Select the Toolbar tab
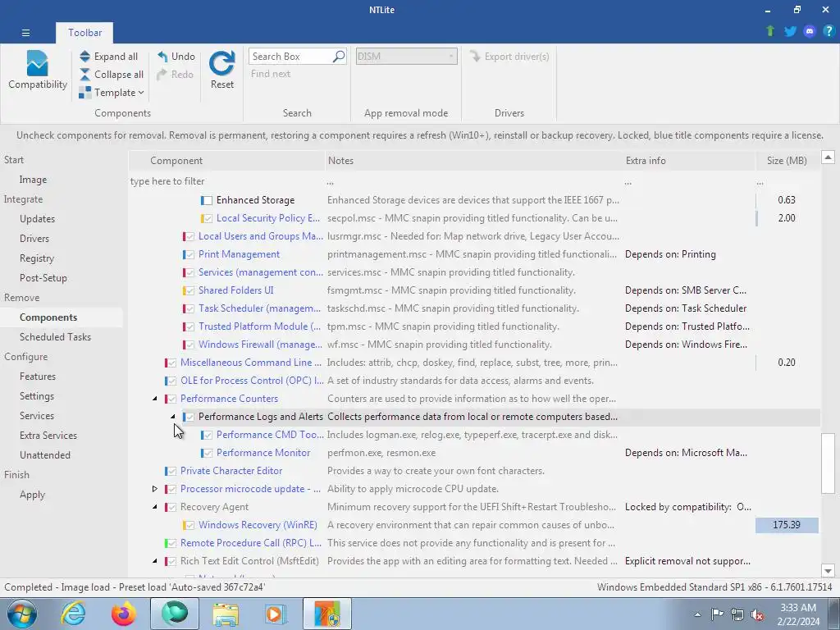 click(84, 33)
